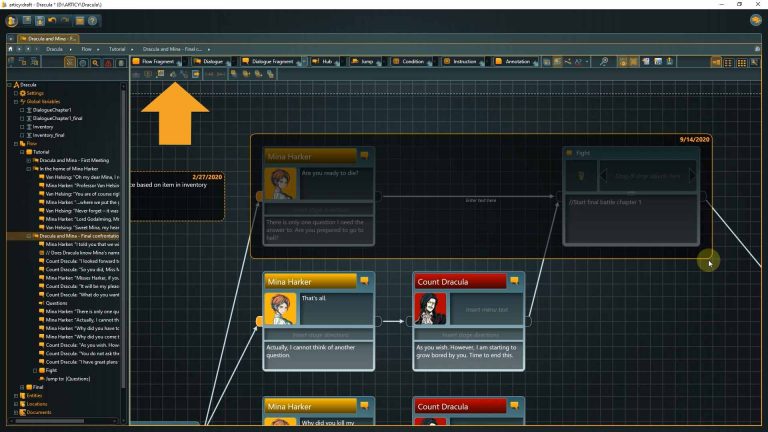This screenshot has width=768, height=432.
Task: Switch to the grid layout button
Action: (742, 62)
